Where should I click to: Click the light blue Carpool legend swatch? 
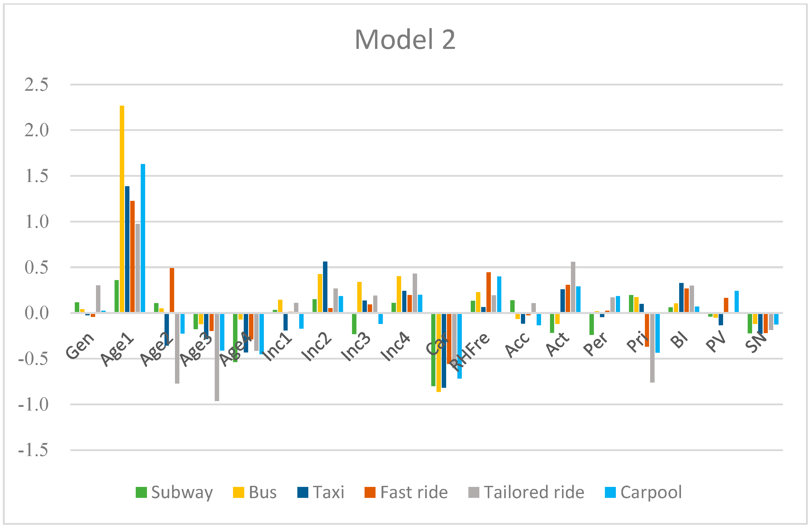coord(610,492)
